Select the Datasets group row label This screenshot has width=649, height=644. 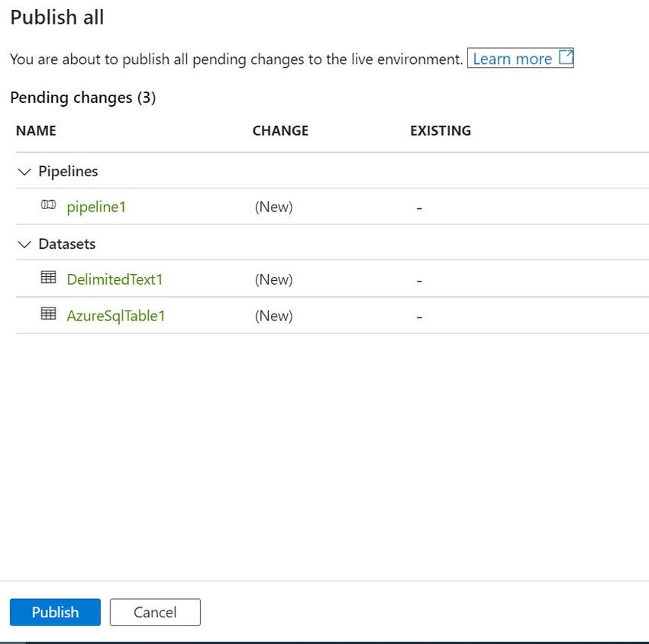tap(67, 244)
